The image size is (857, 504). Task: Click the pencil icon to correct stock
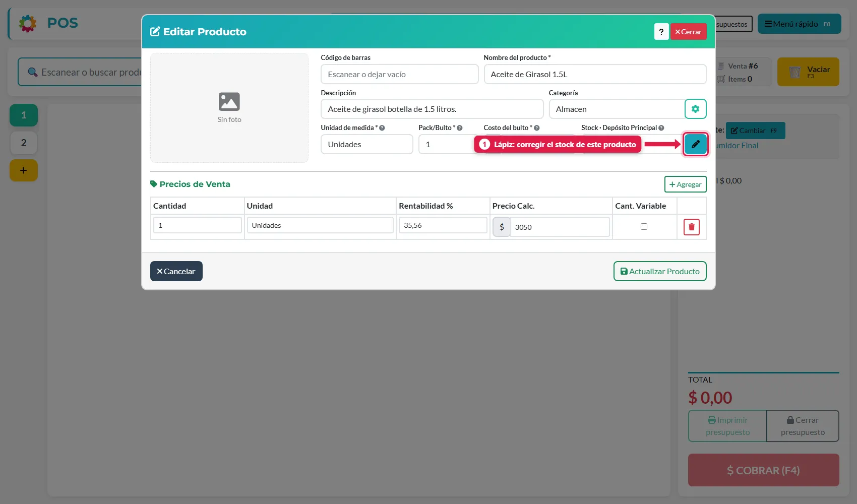pos(695,144)
